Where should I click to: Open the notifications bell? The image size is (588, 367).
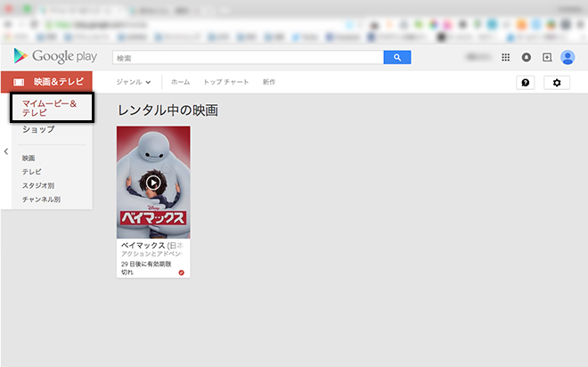tap(527, 57)
